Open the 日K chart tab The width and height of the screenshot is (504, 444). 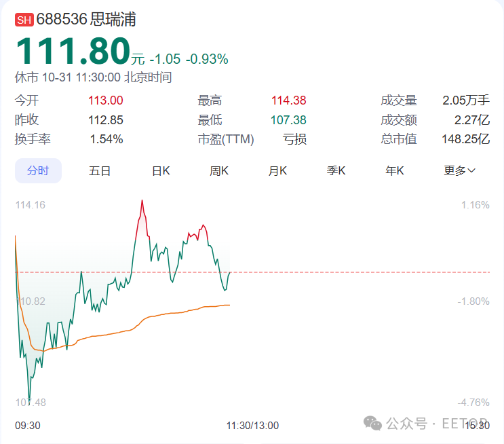161,170
